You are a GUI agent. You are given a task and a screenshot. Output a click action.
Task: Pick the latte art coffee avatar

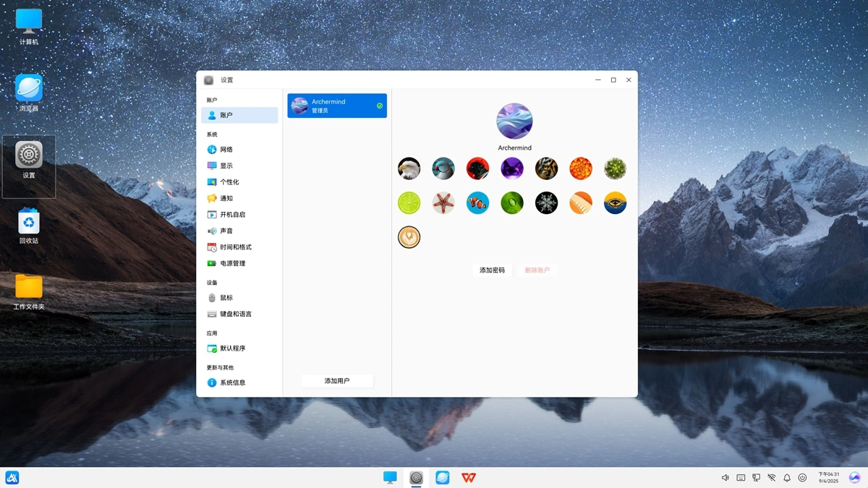point(409,237)
